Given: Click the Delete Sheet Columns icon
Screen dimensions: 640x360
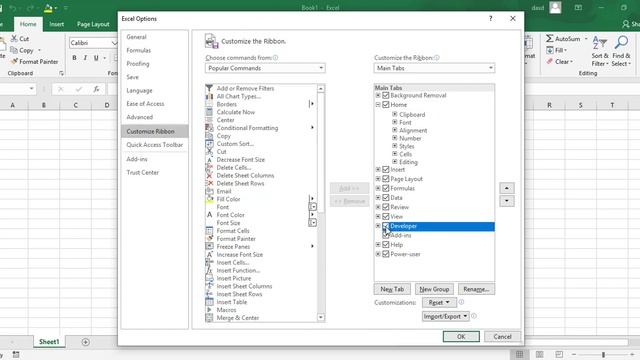Looking at the screenshot, I should tap(209, 176).
